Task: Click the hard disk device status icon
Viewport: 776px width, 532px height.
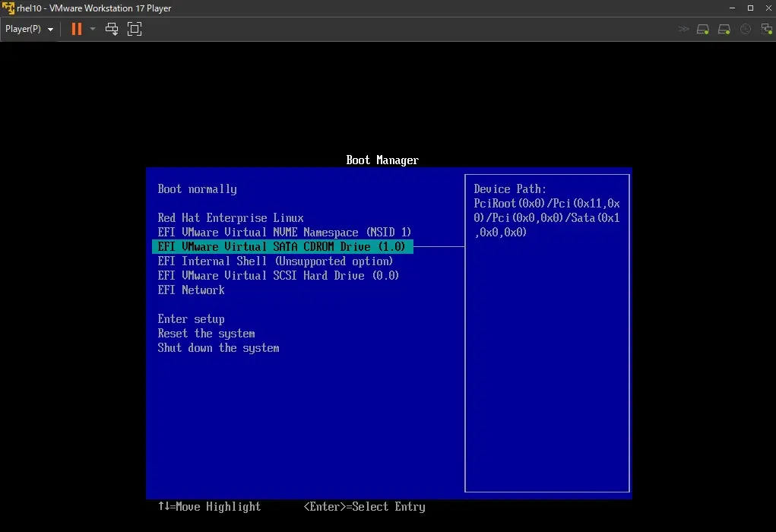Action: [702, 29]
